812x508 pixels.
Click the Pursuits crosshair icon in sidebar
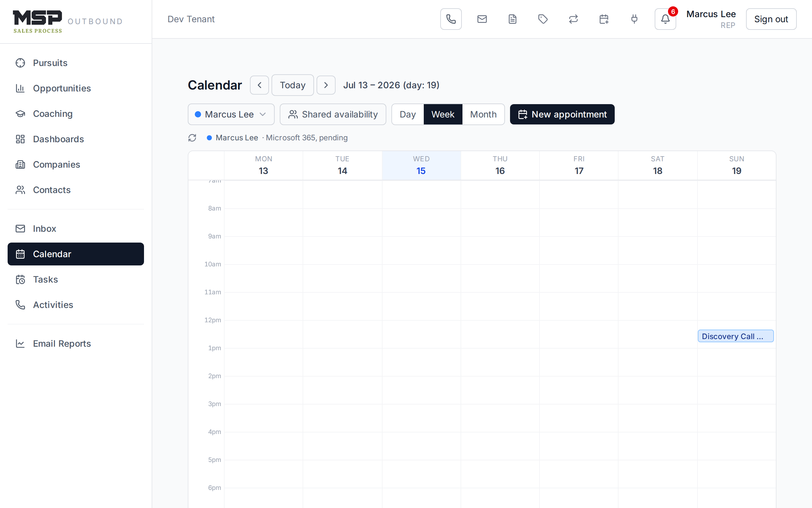(20, 63)
